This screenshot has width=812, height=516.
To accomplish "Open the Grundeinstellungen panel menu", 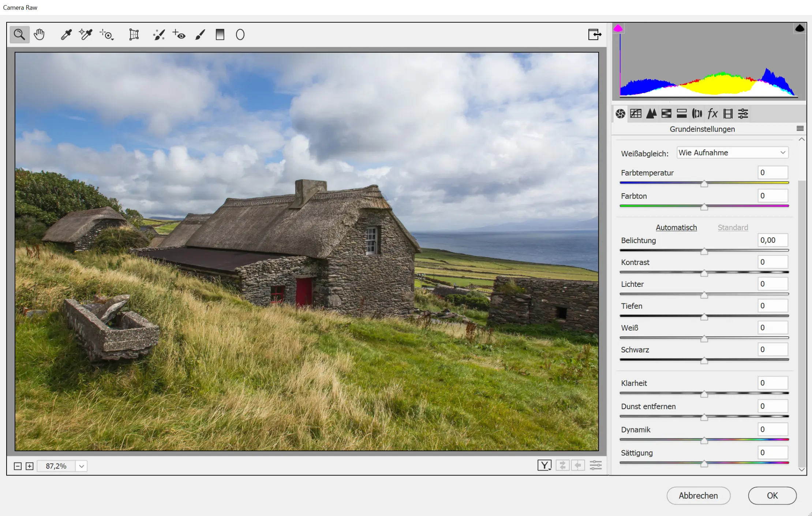I will pyautogui.click(x=800, y=129).
